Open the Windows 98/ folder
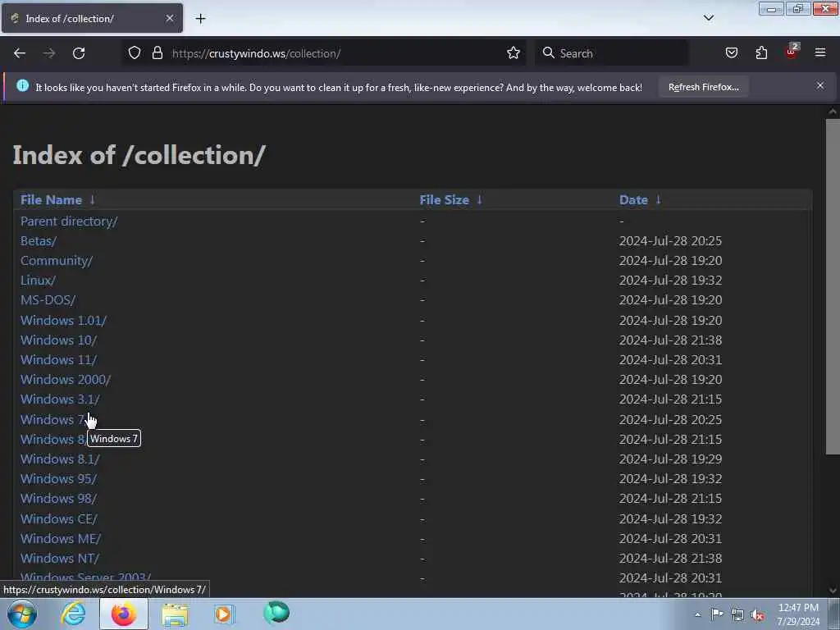840x630 pixels. point(58,499)
